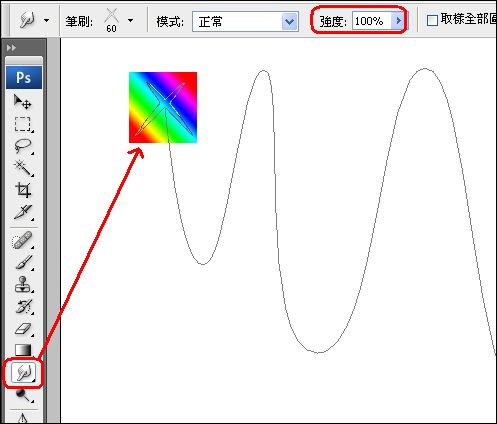The image size is (497, 424).
Task: Open the mode dropdown showing 正常
Action: coord(245,22)
